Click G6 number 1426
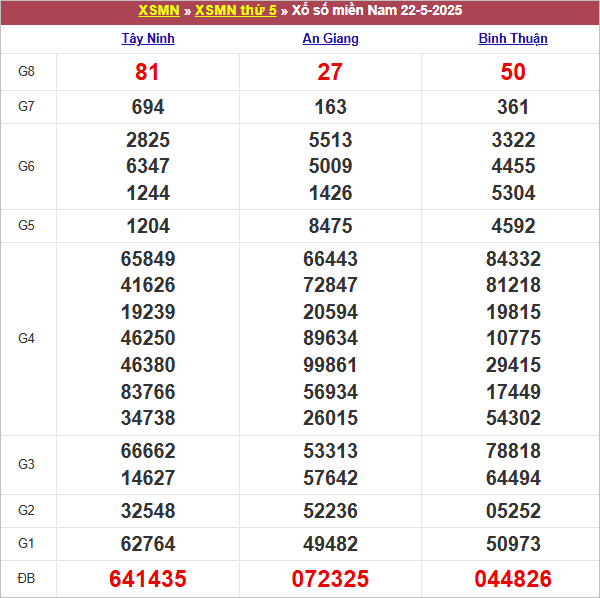 tap(331, 193)
